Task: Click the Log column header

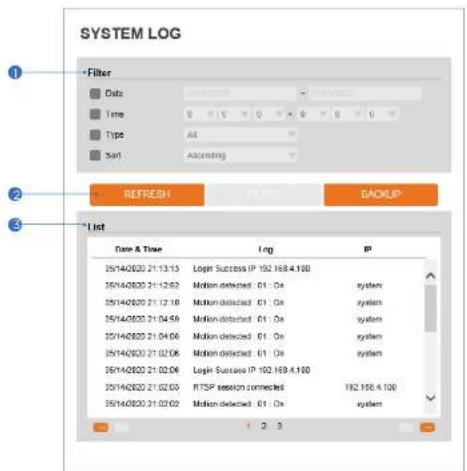Action: coord(266,249)
